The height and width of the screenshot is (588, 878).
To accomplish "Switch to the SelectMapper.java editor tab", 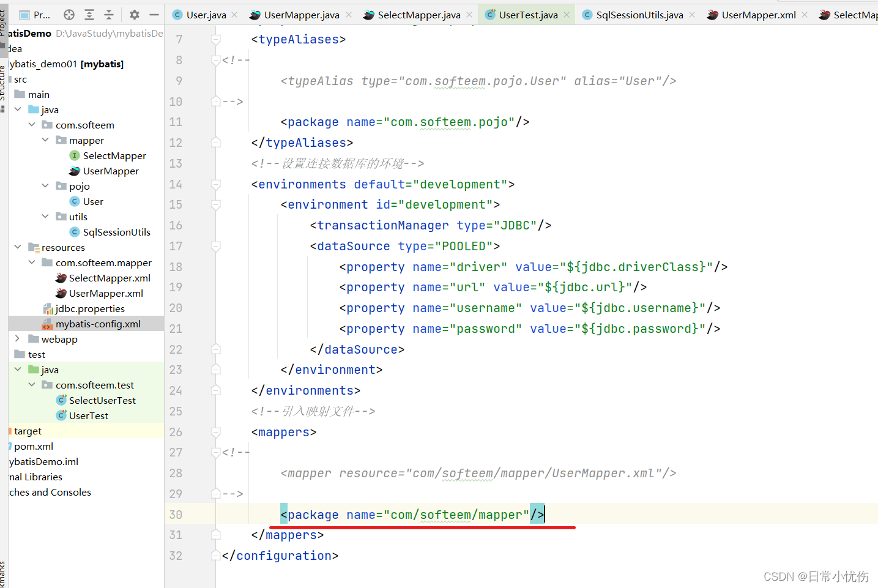I will tap(419, 15).
